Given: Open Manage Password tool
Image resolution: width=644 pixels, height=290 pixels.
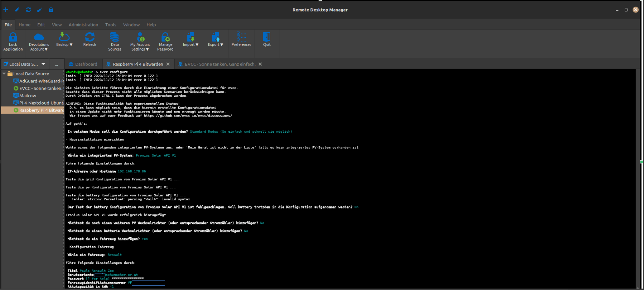Looking at the screenshot, I should pos(165,37).
